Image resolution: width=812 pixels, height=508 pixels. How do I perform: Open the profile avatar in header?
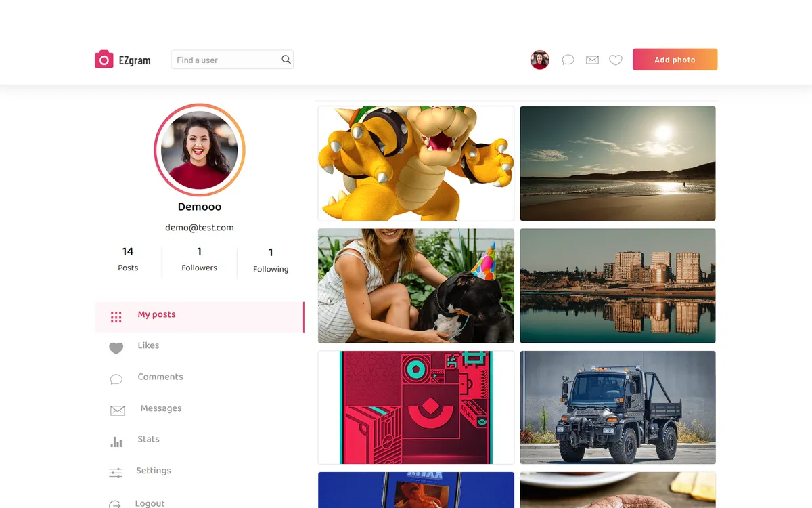pos(539,60)
